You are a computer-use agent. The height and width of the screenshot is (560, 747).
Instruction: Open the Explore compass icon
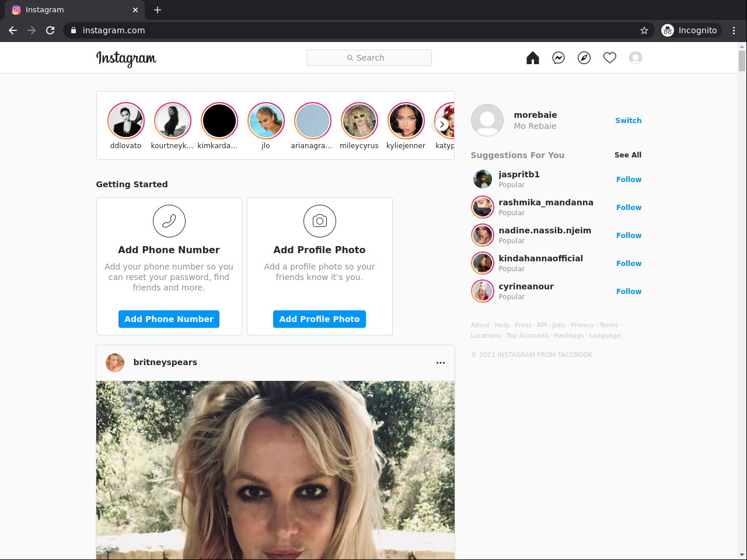584,58
